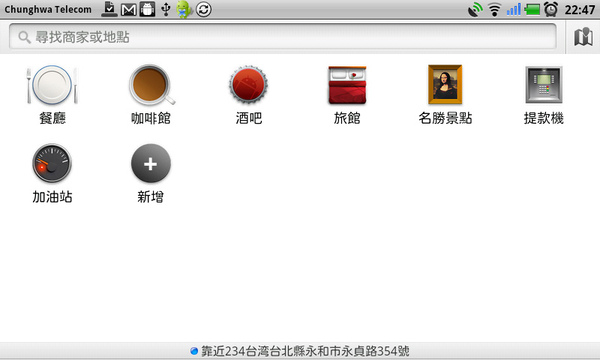This screenshot has height=360, width=600.
Task: Tap the Chunghwa Telecom carrier label
Action: 48,10
